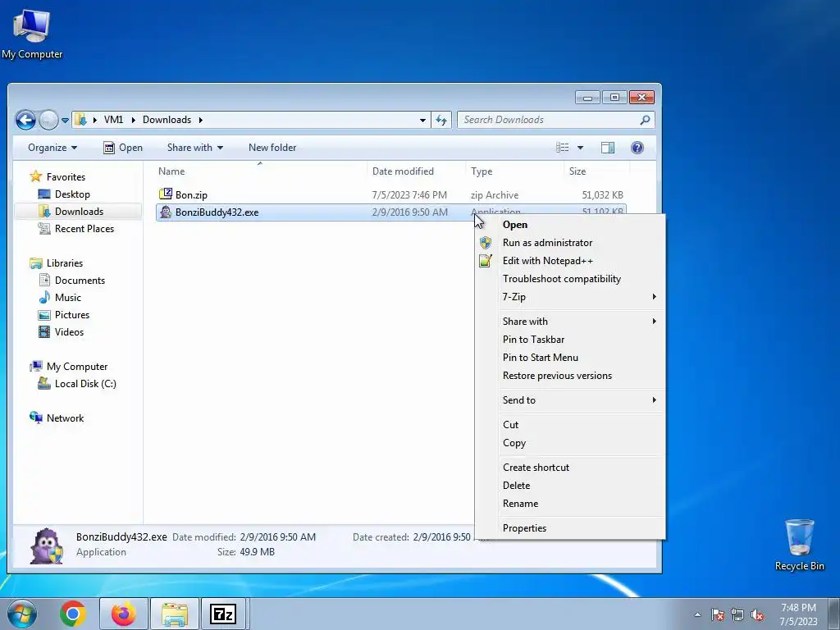Screen dimensions: 840x630
Task: Open Documents library
Action: 72,281
